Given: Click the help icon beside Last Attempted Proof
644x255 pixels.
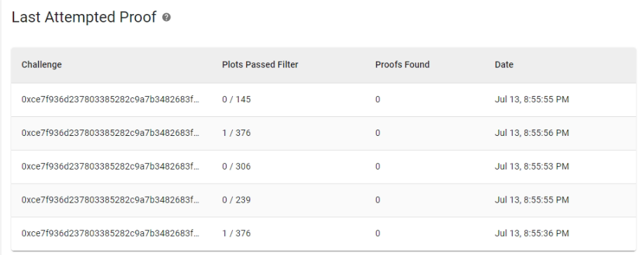Looking at the screenshot, I should click(166, 18).
